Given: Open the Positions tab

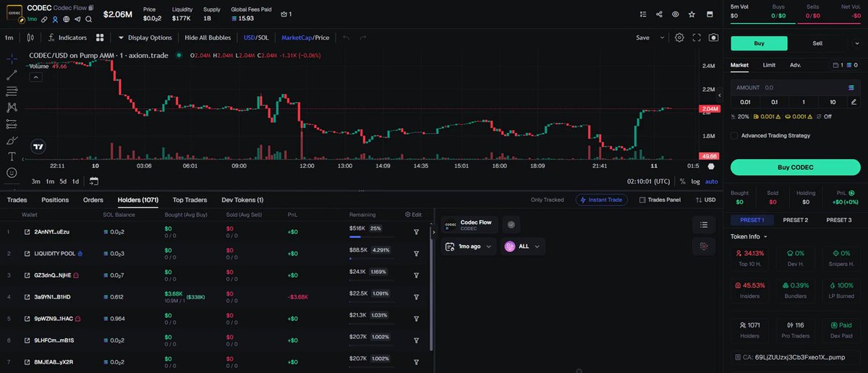Looking at the screenshot, I should click(x=55, y=200).
